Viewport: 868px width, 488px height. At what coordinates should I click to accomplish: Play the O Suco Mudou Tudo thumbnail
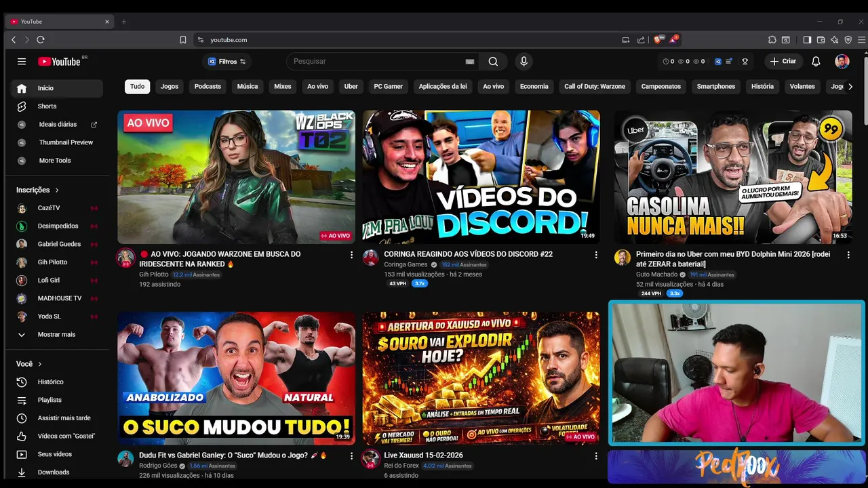point(236,378)
